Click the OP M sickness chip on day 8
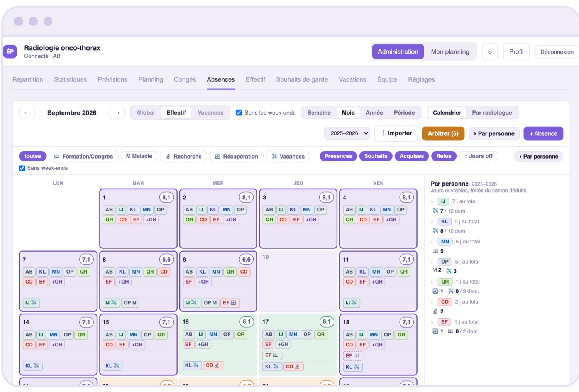 pos(130,303)
